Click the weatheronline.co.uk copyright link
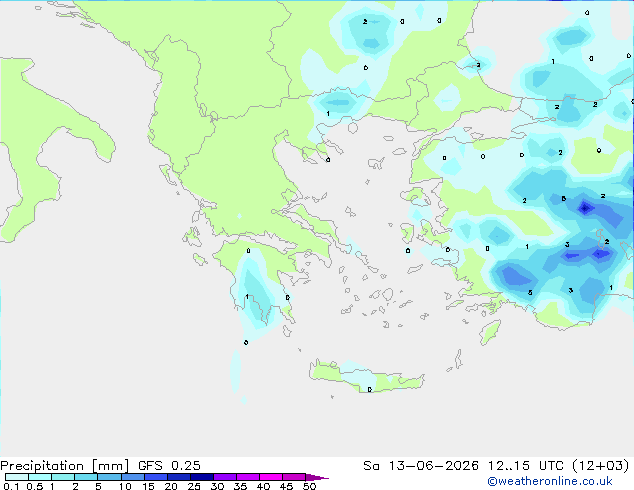Screen dimensions: 634x490 pyautogui.click(x=550, y=481)
